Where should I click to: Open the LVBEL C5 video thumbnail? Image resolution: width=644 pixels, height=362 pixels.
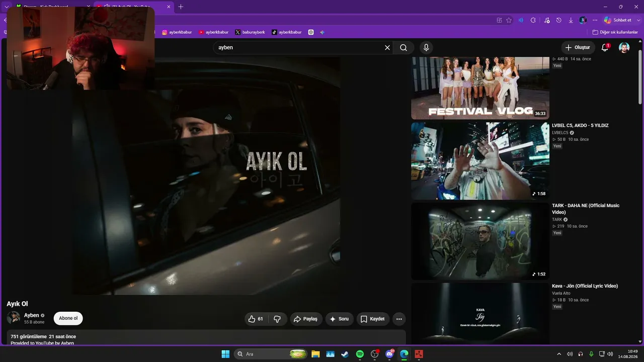click(480, 161)
